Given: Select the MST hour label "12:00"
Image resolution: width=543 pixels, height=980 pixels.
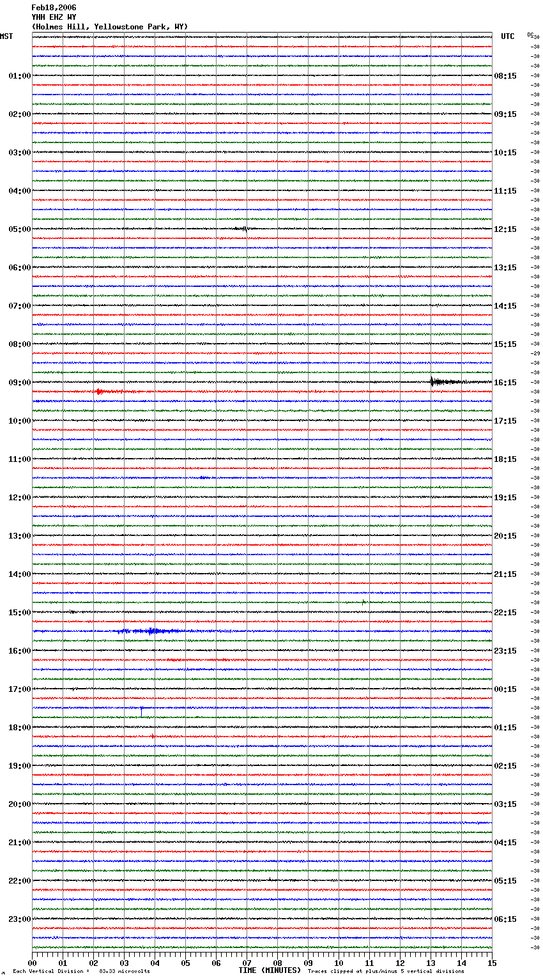Looking at the screenshot, I should (20, 498).
